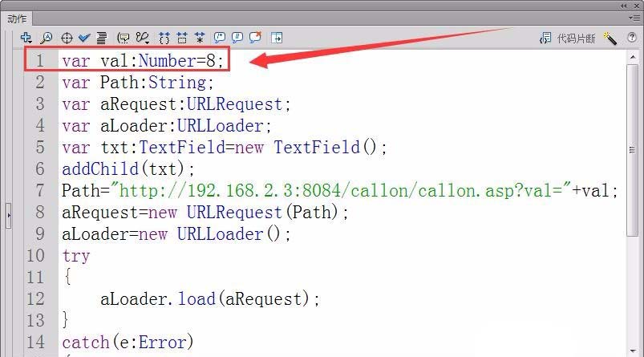Collapse panel to icons double arrow

click(624, 6)
